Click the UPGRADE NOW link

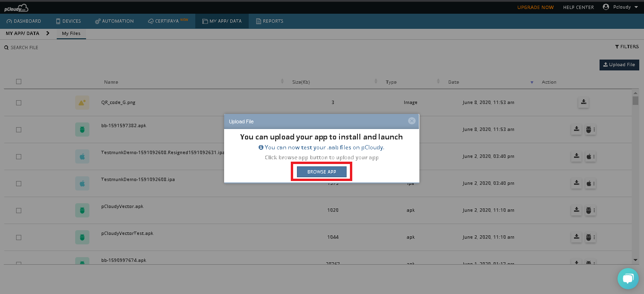point(535,8)
